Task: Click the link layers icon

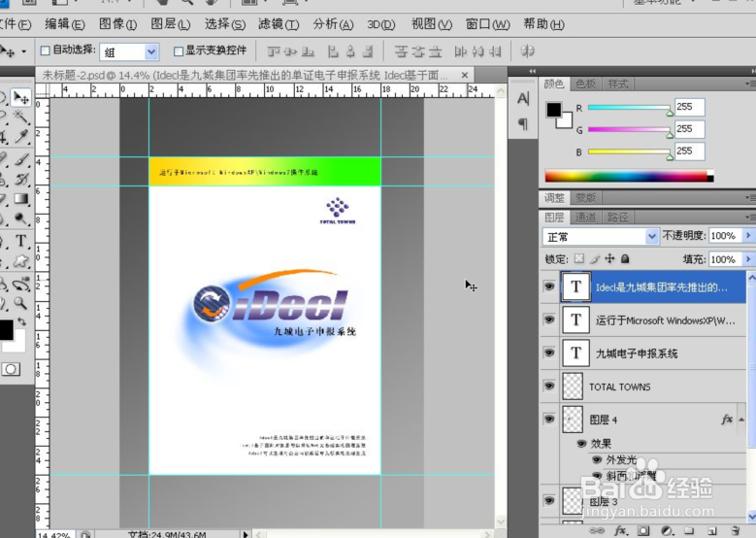Action: click(x=597, y=530)
